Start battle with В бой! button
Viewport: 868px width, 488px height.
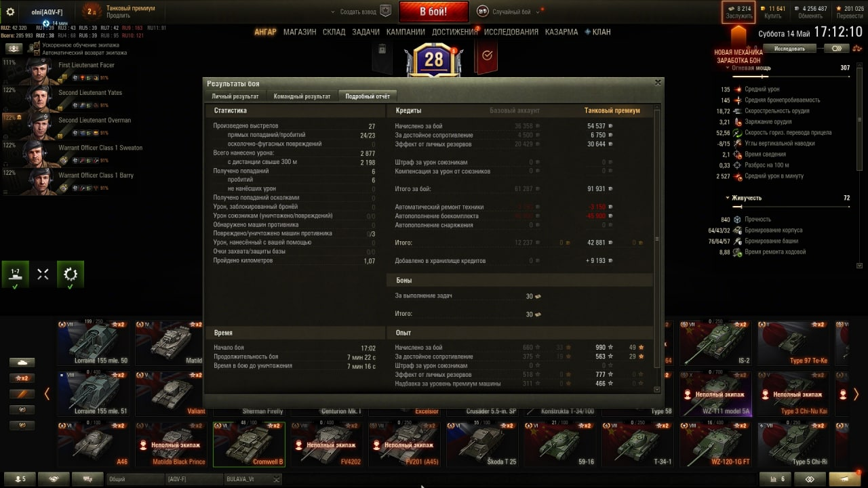click(x=433, y=12)
